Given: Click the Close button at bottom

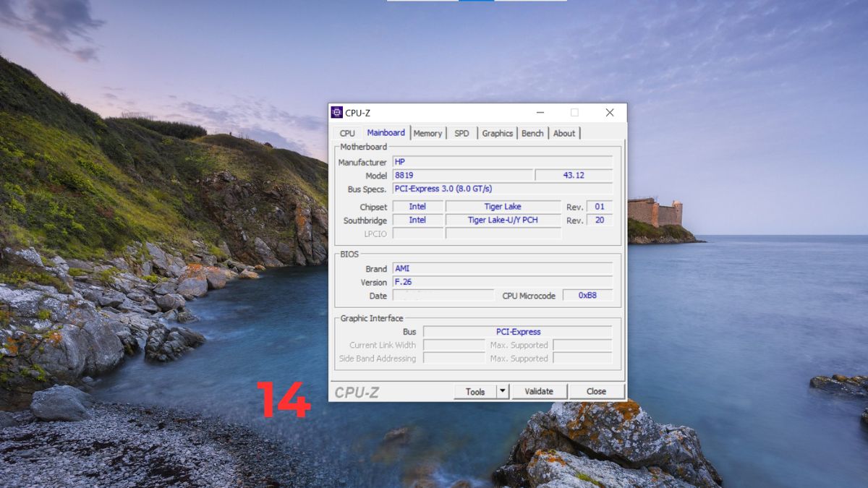Looking at the screenshot, I should tap(596, 391).
